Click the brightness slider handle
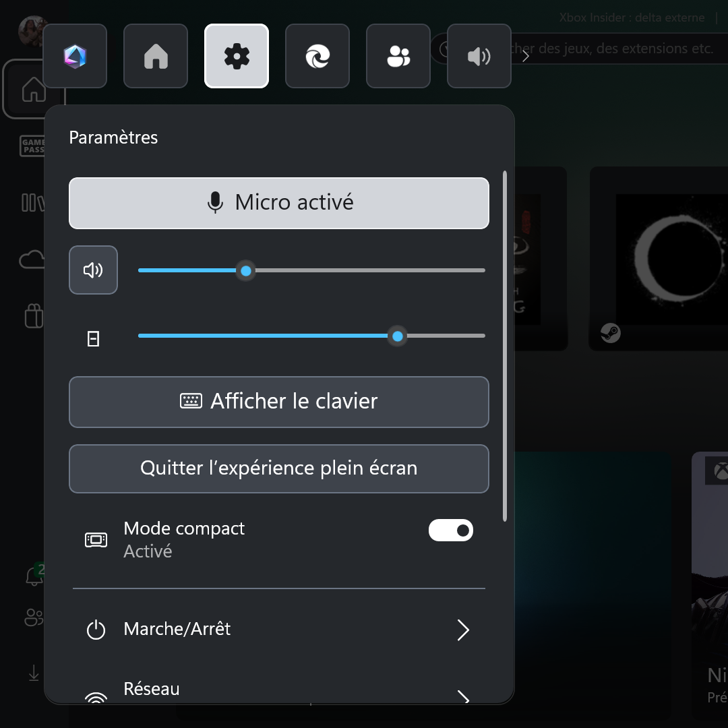 pos(398,336)
